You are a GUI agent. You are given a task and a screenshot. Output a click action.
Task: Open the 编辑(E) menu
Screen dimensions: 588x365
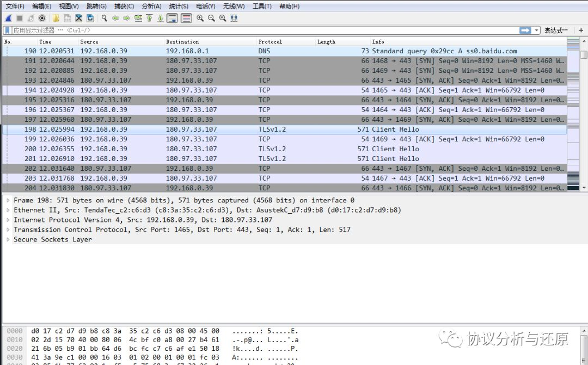[x=41, y=6]
